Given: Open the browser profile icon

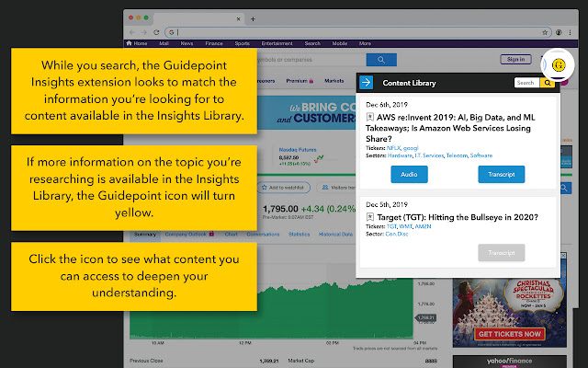Looking at the screenshot, I should (x=559, y=32).
